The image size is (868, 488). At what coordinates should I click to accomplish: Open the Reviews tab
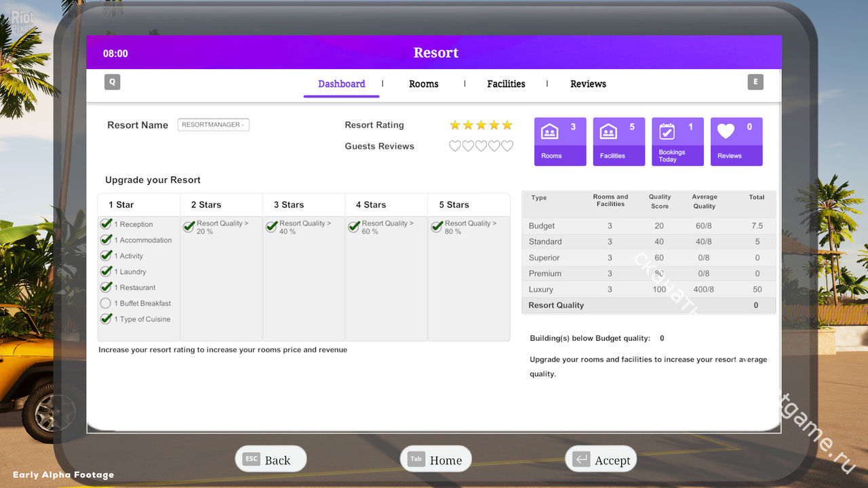(x=588, y=84)
